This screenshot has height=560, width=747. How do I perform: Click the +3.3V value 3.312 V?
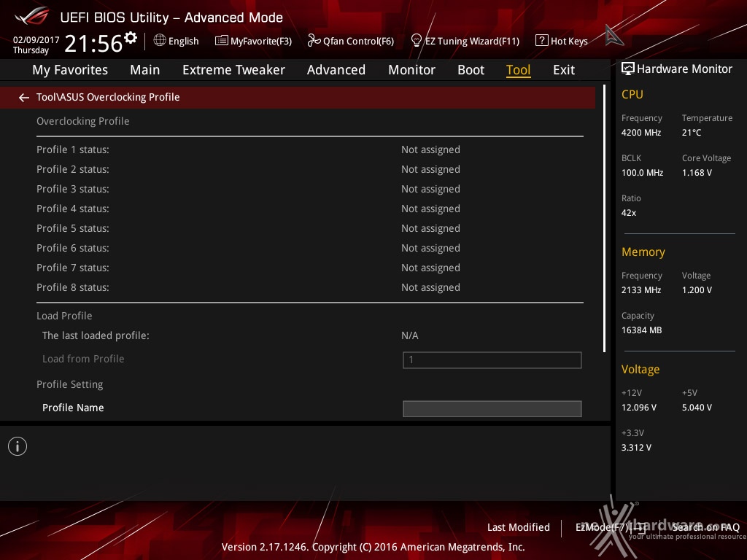coord(636,448)
